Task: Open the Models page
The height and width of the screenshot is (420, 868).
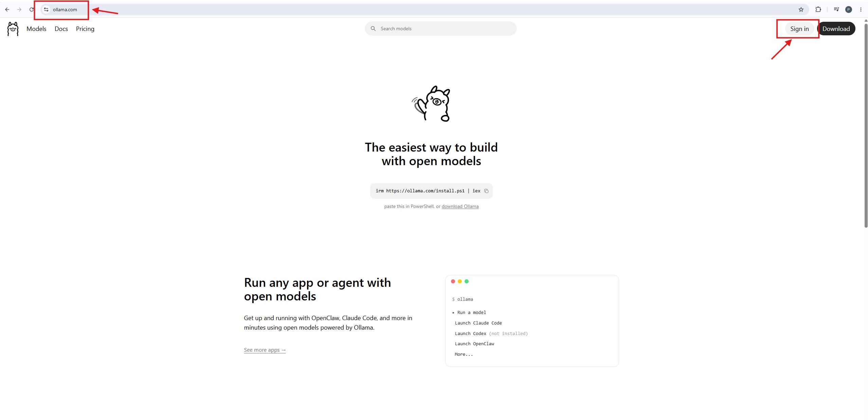Action: 36,29
